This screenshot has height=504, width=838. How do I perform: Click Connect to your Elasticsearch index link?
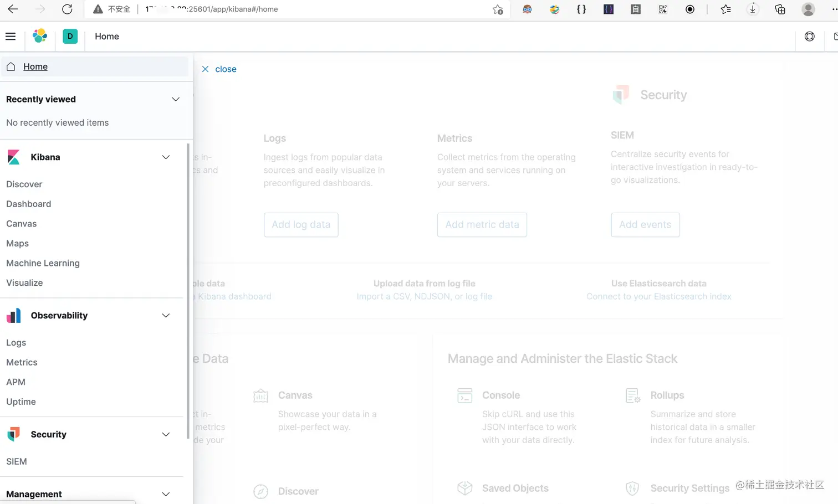pos(659,297)
